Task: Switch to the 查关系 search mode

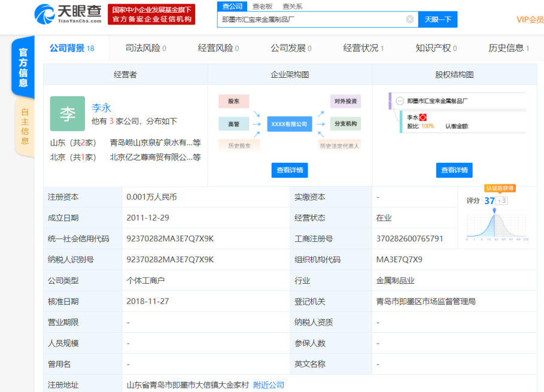Action: (292, 6)
